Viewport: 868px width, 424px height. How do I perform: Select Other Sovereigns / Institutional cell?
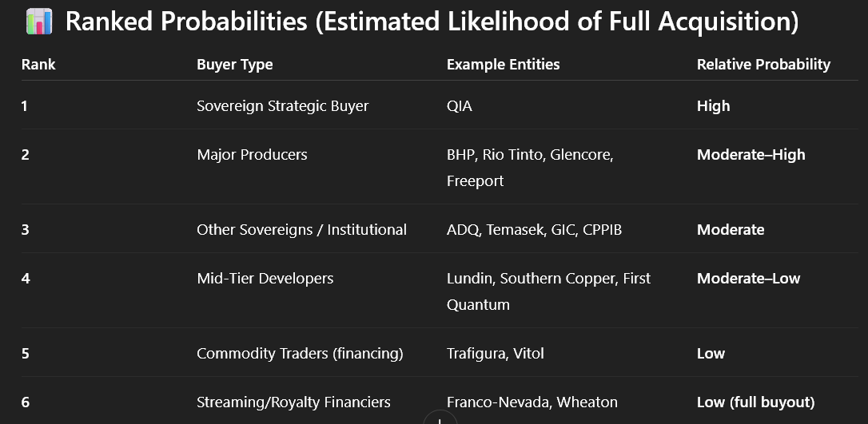pyautogui.click(x=301, y=230)
